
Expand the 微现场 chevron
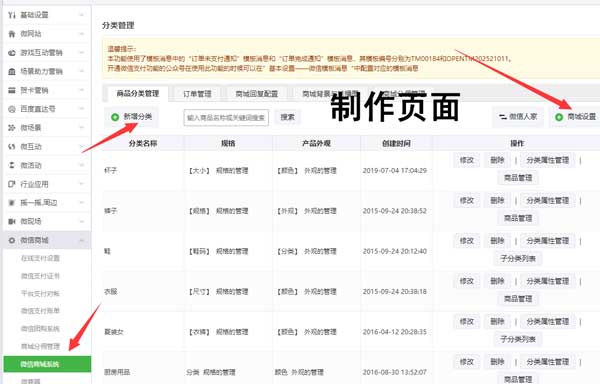[82, 221]
